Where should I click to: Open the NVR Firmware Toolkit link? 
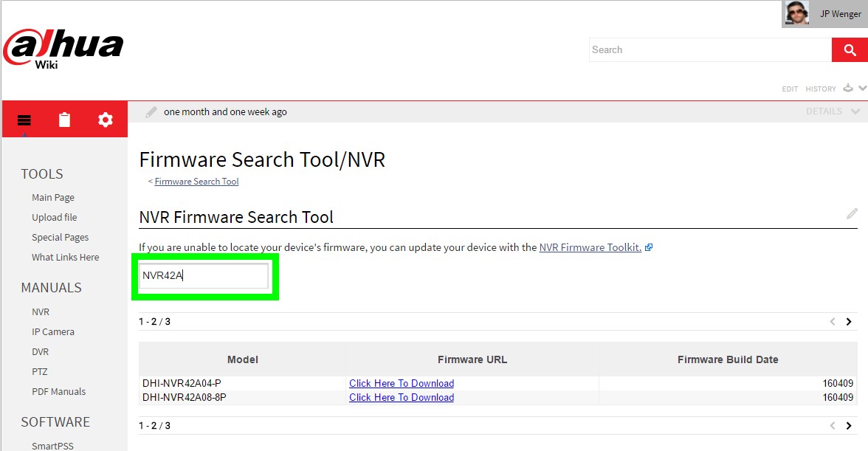[x=590, y=247]
